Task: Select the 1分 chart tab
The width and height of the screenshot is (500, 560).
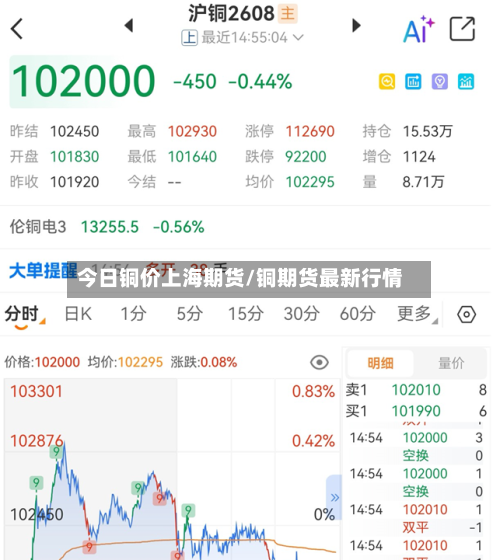Action: [x=133, y=314]
